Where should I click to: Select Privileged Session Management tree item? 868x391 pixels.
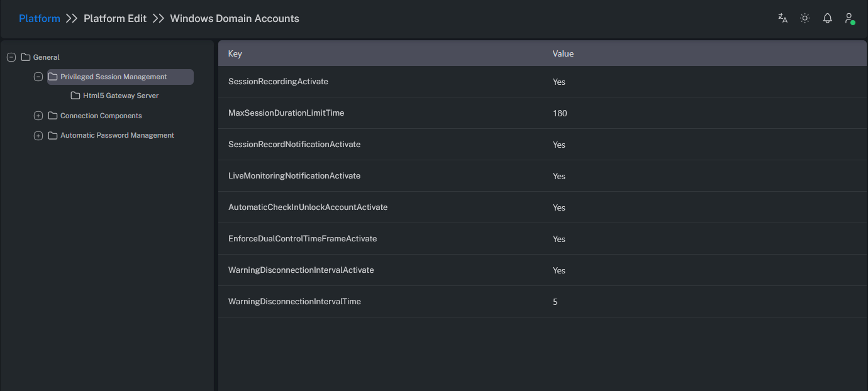tap(114, 77)
